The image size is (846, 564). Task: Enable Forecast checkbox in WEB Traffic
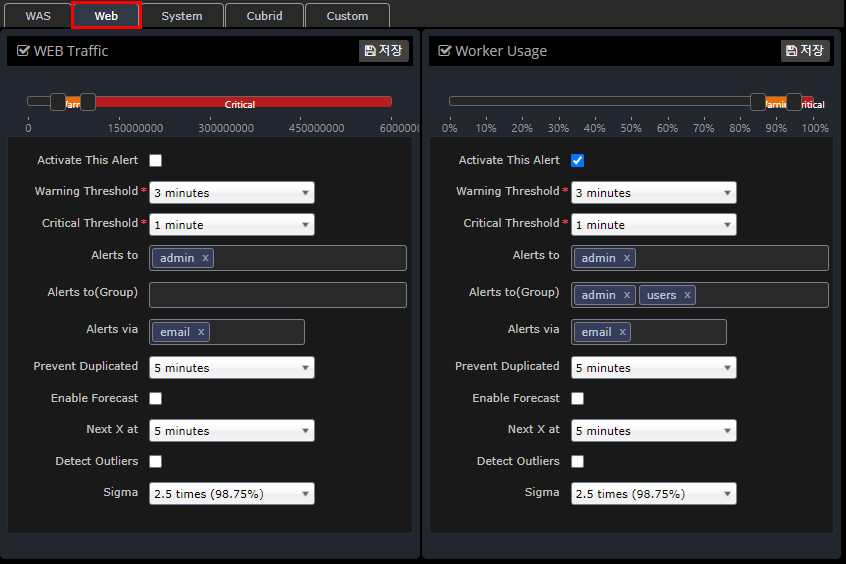point(155,398)
